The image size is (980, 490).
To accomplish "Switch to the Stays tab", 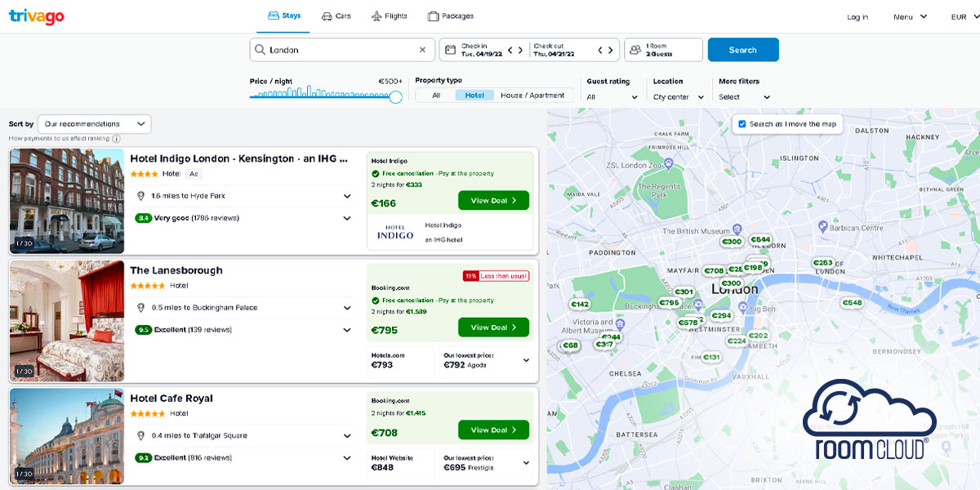I will (x=284, y=16).
